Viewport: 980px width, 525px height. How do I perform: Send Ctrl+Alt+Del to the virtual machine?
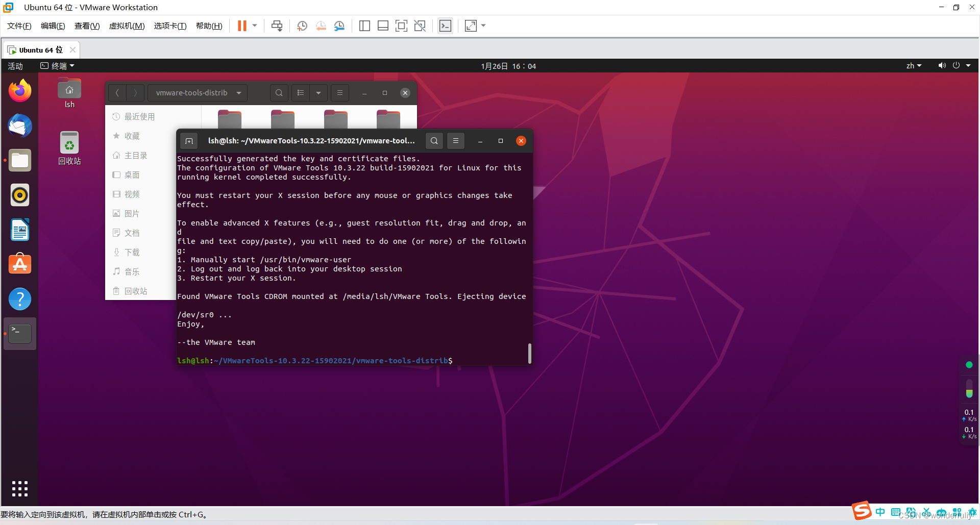click(276, 26)
